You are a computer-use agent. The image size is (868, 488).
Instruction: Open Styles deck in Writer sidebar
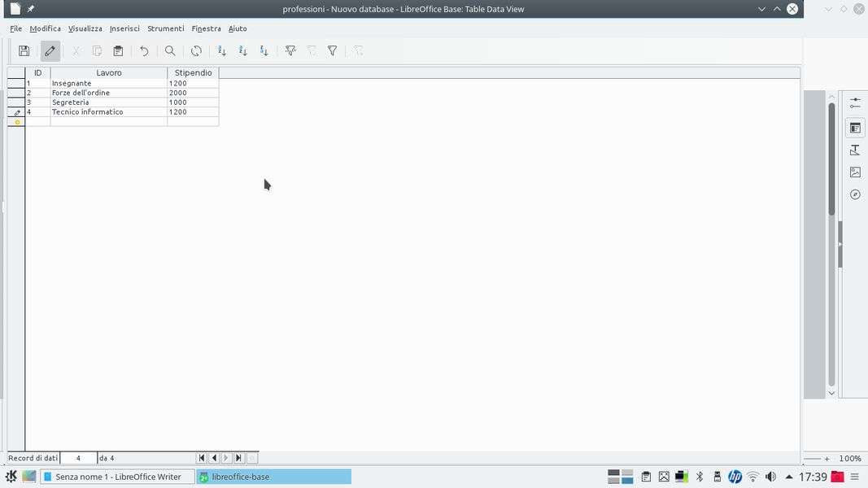point(855,150)
